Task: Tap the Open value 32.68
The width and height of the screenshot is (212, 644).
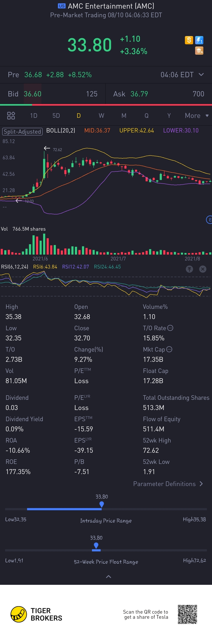Action: pyautogui.click(x=82, y=317)
